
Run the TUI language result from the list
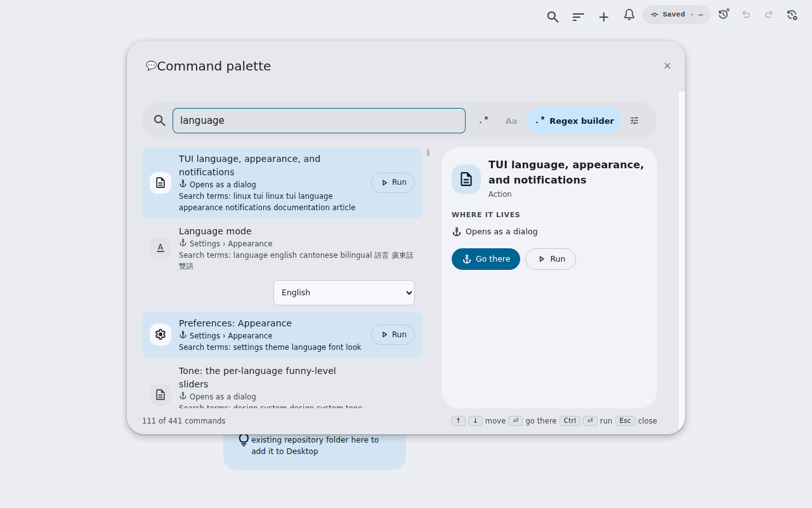tap(393, 183)
